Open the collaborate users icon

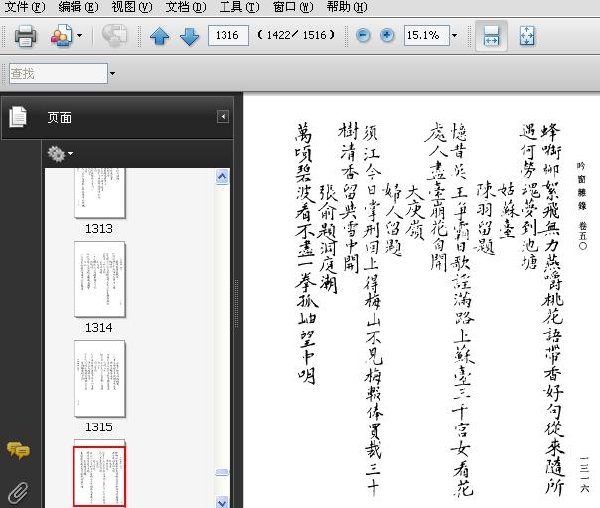pos(61,36)
